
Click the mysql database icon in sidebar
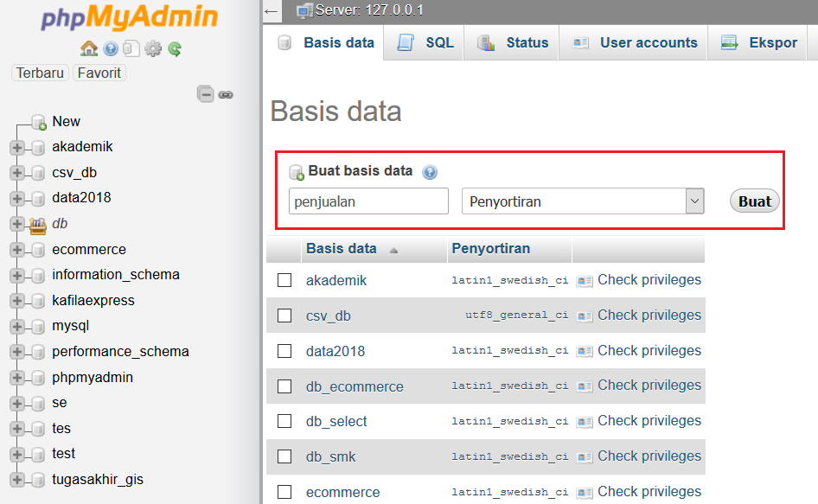pos(37,327)
